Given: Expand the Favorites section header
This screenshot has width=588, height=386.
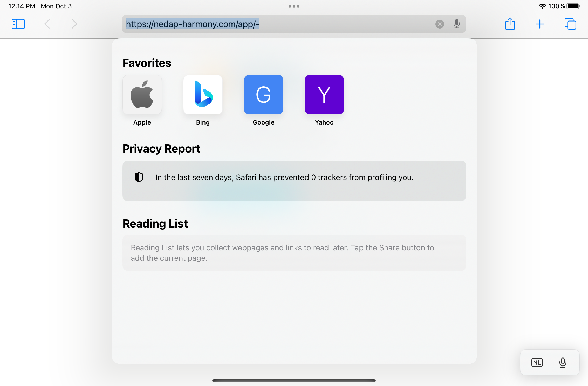Looking at the screenshot, I should [x=147, y=63].
